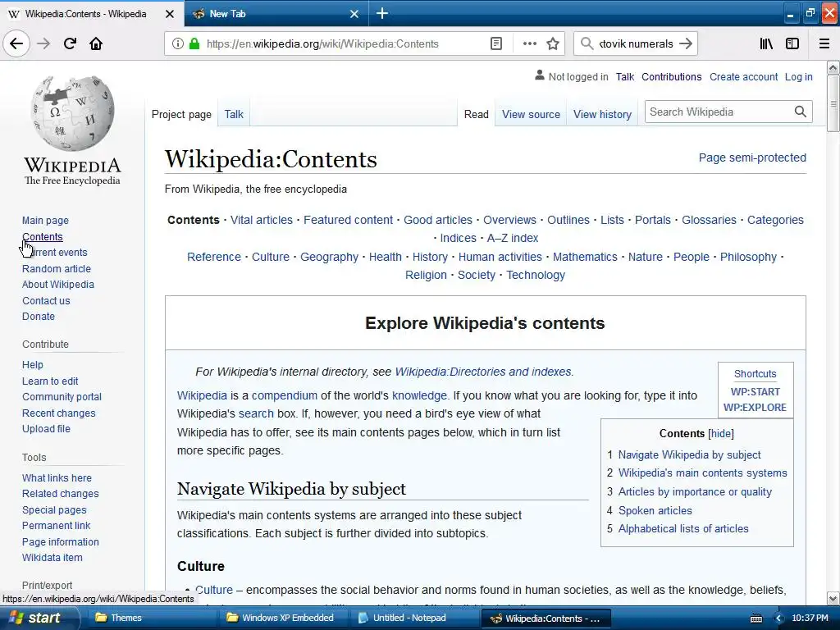
Task: Select the Read tab
Action: pos(477,114)
